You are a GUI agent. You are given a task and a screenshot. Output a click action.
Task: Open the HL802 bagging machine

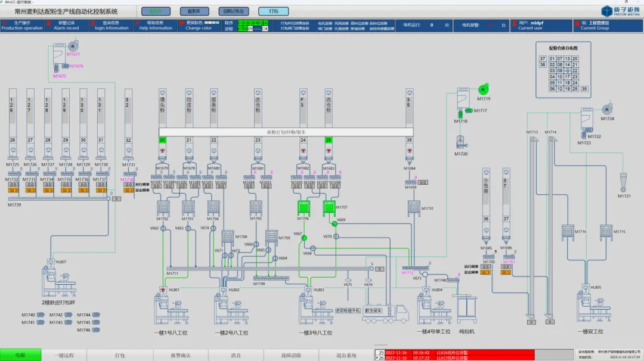click(231, 306)
